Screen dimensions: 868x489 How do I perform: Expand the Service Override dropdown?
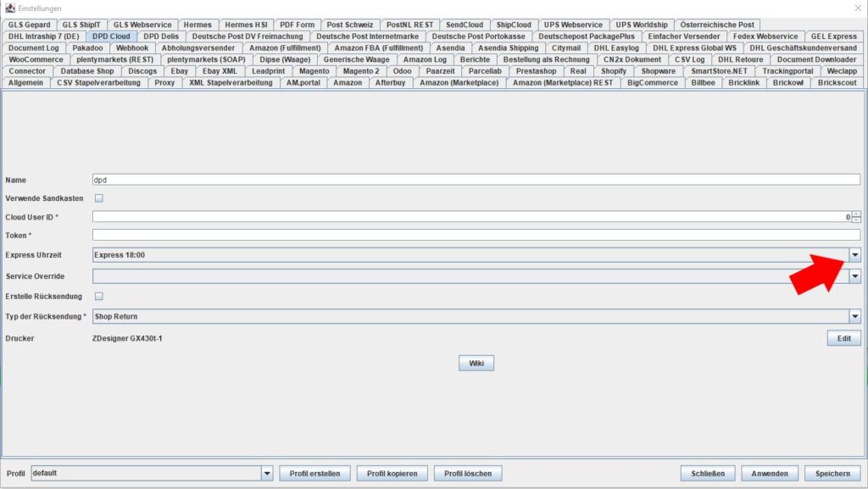[x=854, y=276]
